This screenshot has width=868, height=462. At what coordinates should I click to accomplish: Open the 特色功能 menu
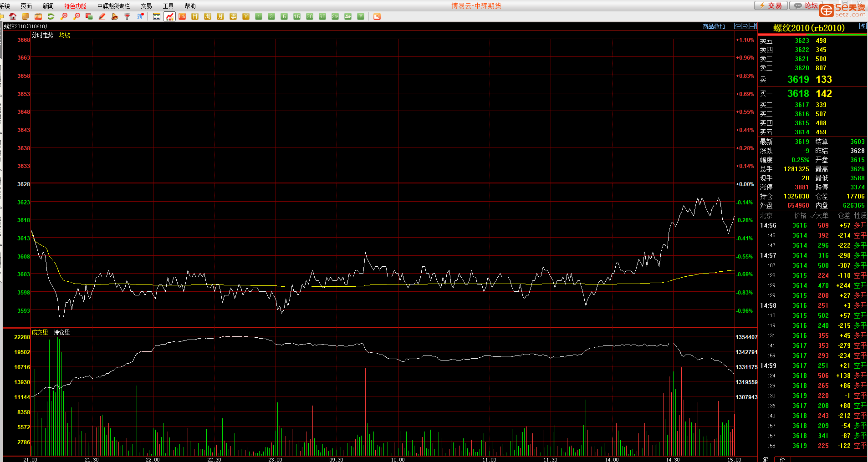pyautogui.click(x=75, y=6)
